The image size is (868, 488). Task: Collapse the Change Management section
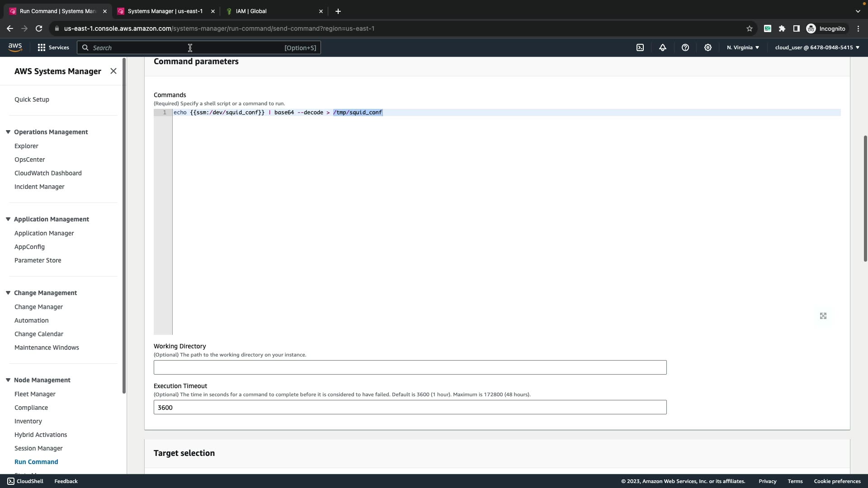(8, 293)
